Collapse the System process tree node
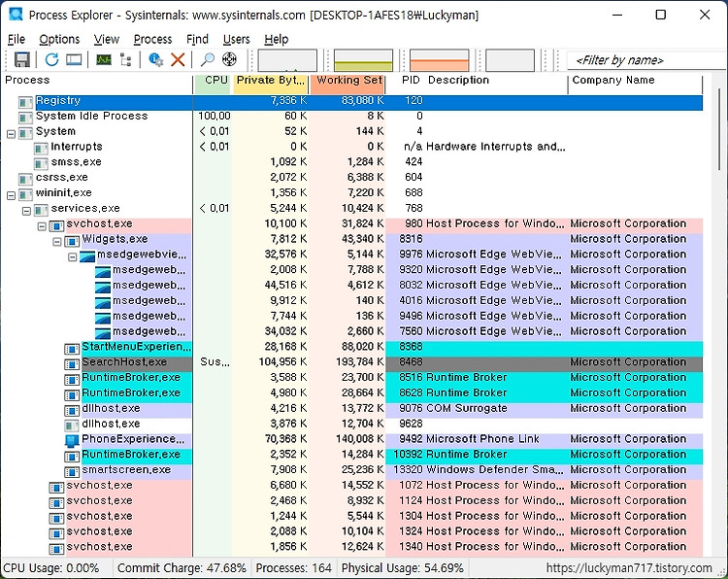This screenshot has height=579, width=728. (11, 134)
